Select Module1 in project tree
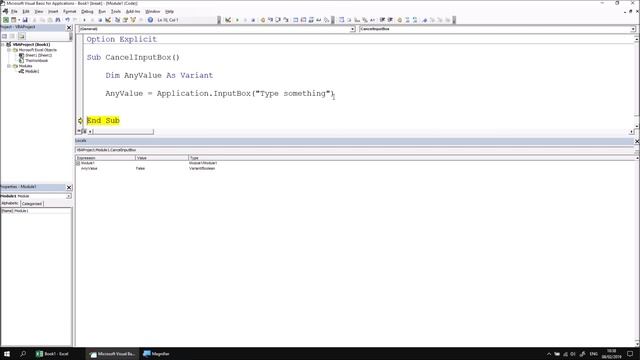Viewport: 640px width, 360px height. point(32,71)
